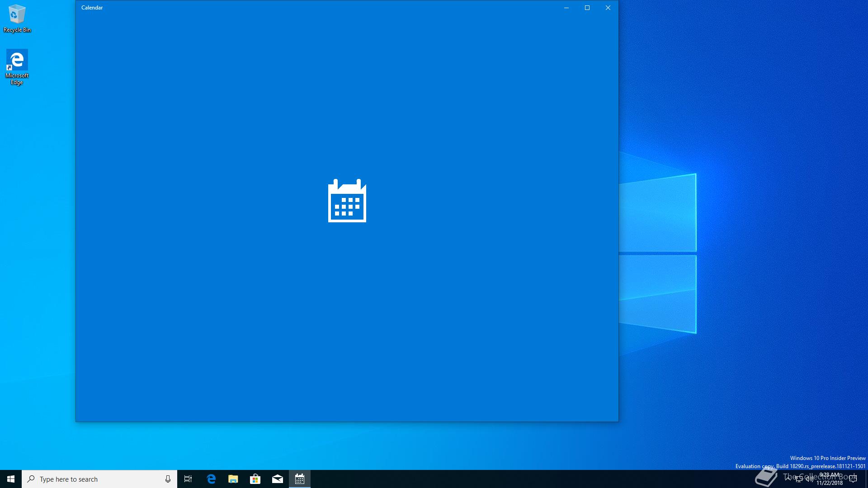Open the Microsoft Edge desktop shortcut

coord(17,67)
